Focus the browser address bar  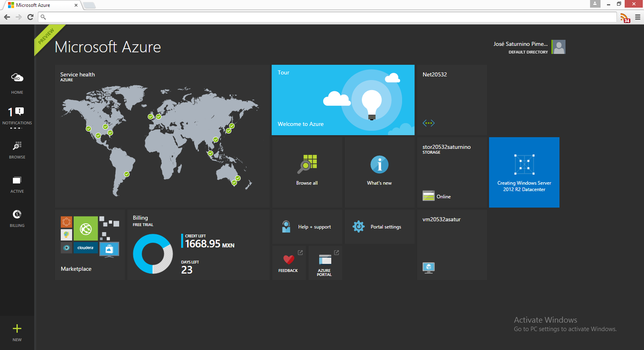(x=327, y=17)
